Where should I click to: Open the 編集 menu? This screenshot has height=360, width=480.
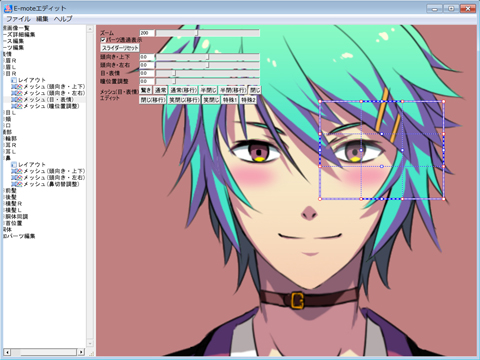[42, 19]
